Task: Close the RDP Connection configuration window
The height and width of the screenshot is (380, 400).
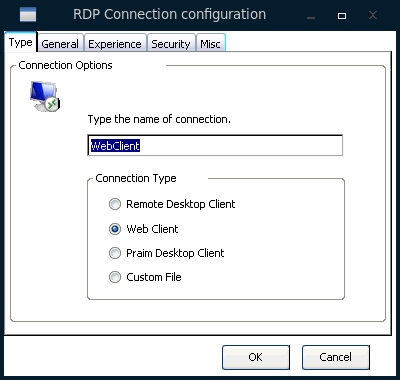Action: click(x=373, y=15)
